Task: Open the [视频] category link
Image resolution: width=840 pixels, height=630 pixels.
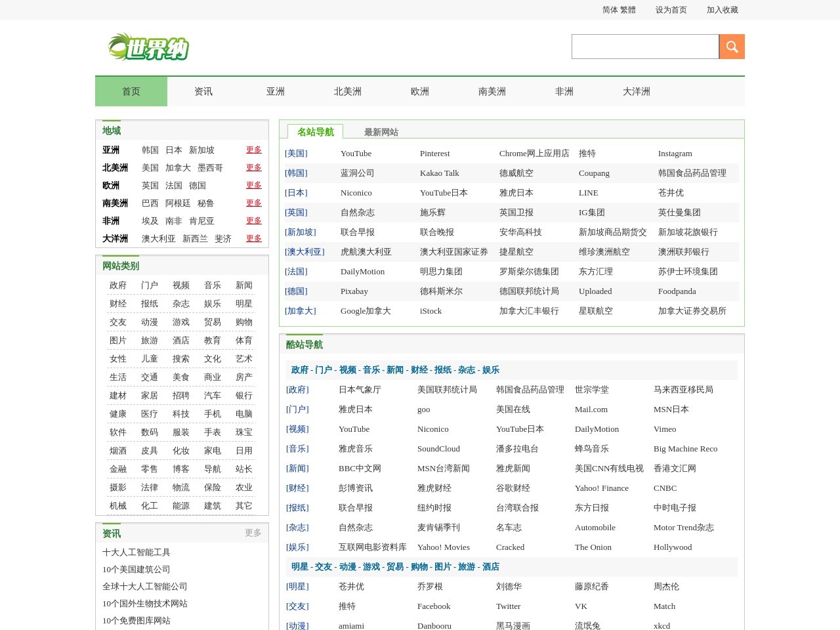Action: [297, 429]
